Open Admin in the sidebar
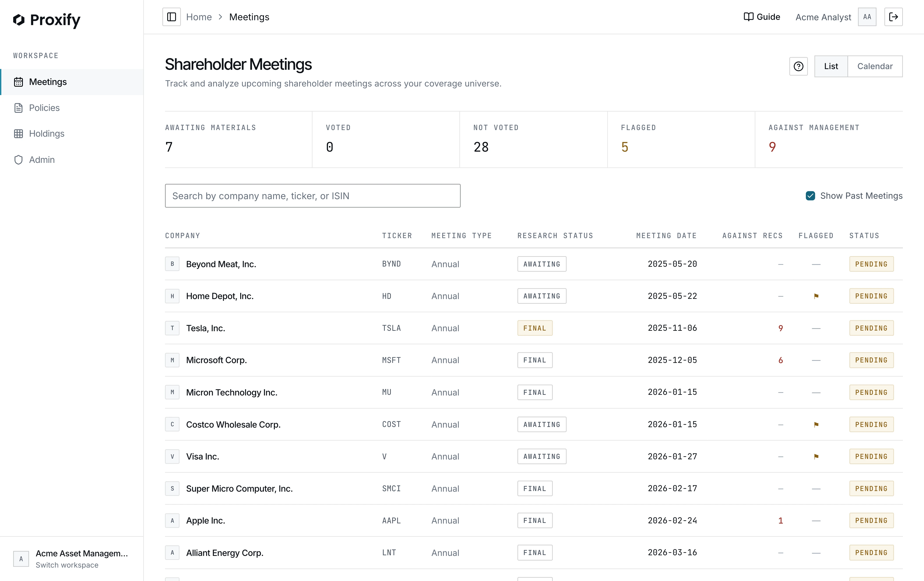924x581 pixels. [x=72, y=160]
